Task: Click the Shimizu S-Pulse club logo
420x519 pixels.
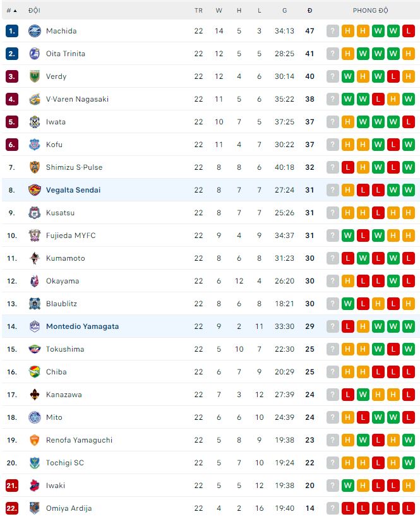Action: [35, 167]
